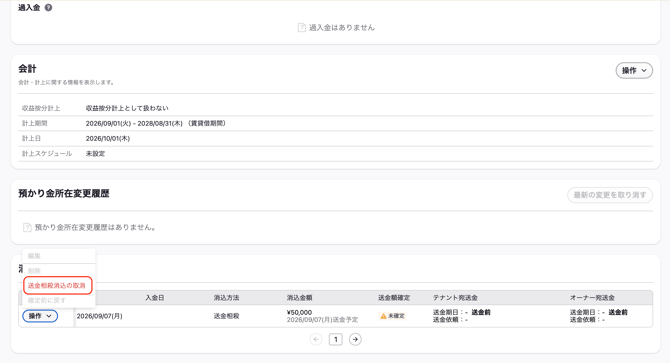Click the オーナー宛送金 column header
Viewport: 670px width, 363px height.
592,298
